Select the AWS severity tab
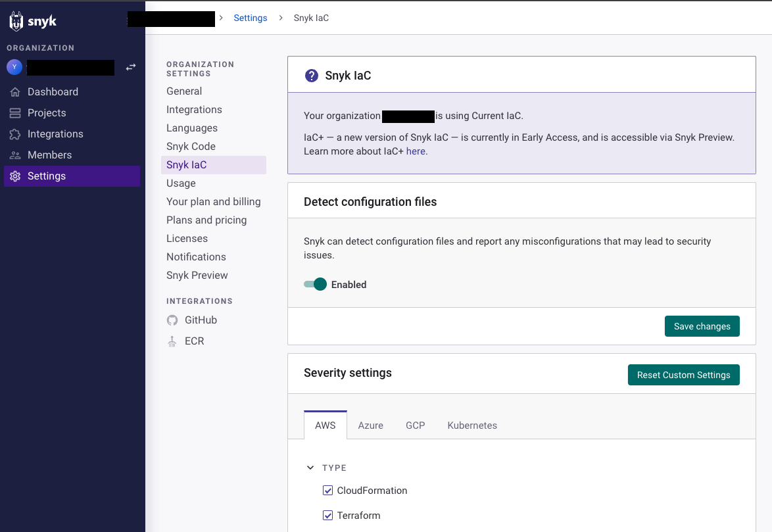The image size is (772, 532). 326,425
